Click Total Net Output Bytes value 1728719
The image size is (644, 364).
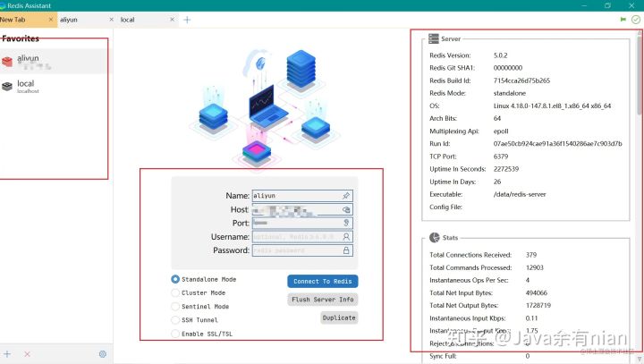tap(538, 305)
